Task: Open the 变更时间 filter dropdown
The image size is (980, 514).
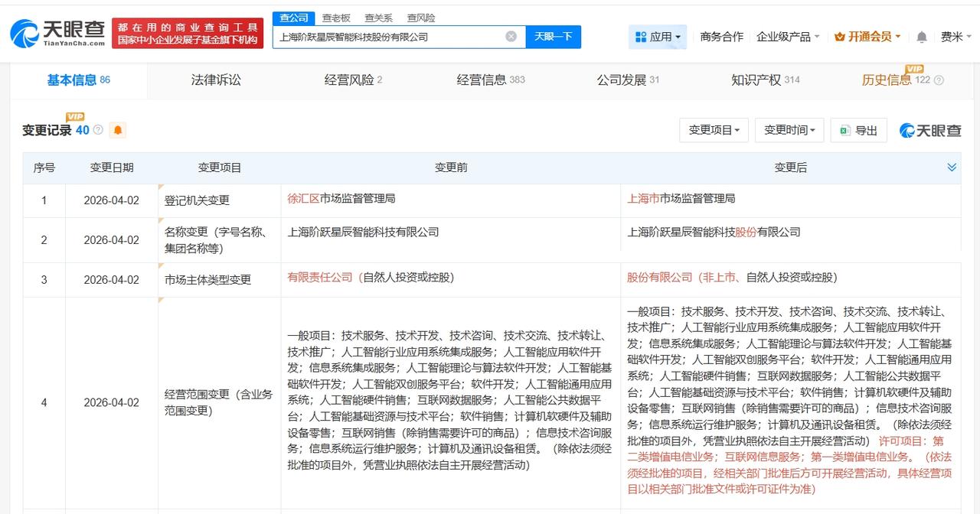Action: click(x=789, y=130)
